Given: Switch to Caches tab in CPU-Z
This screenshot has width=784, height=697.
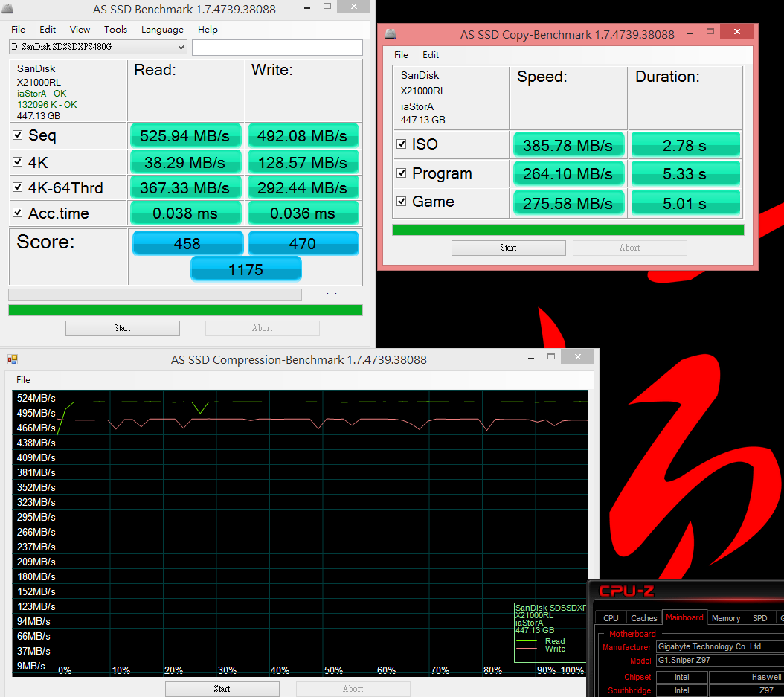Looking at the screenshot, I should click(x=643, y=618).
